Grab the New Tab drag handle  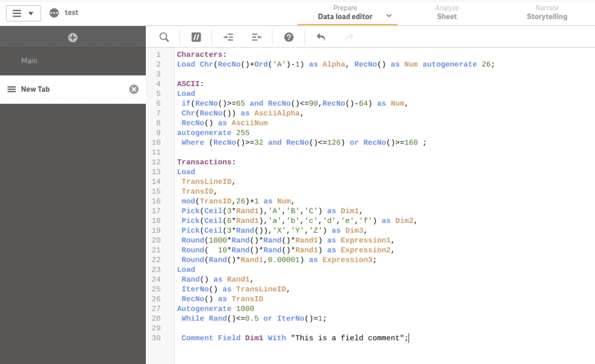click(x=11, y=89)
